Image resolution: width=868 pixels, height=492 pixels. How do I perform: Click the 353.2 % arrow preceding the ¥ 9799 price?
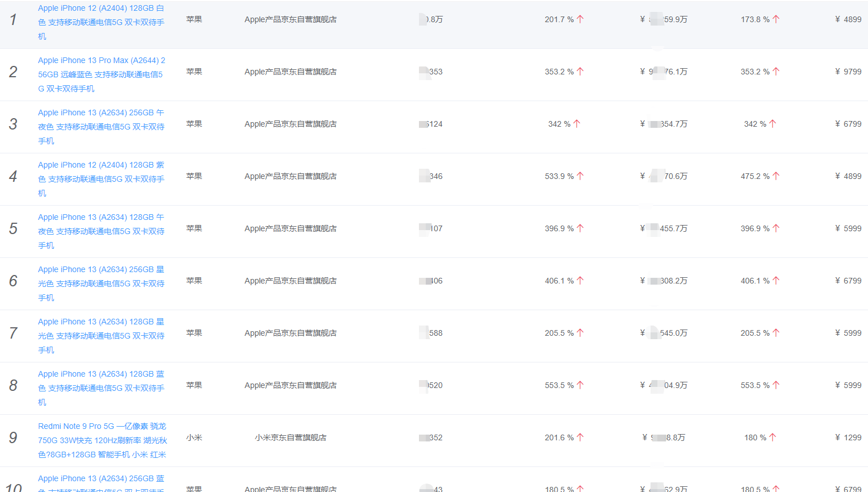[776, 72]
